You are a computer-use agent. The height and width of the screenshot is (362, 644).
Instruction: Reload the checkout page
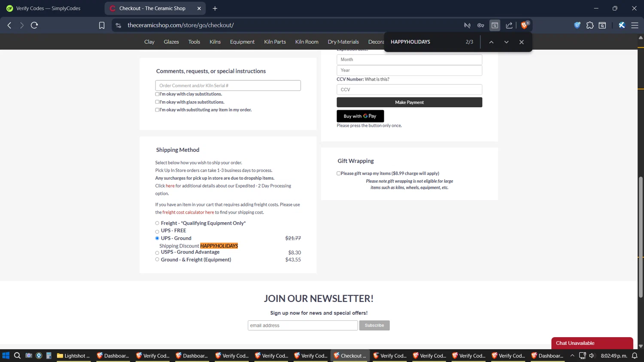(34, 25)
